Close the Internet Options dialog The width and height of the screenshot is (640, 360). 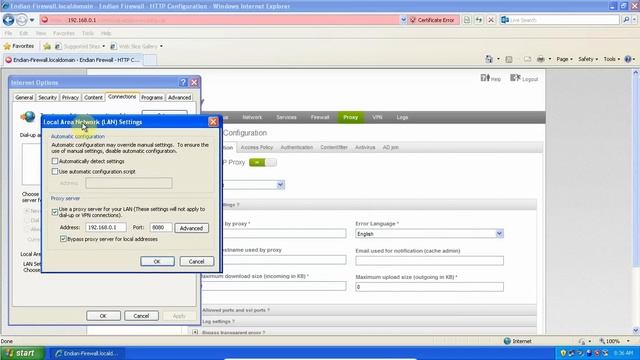[194, 82]
